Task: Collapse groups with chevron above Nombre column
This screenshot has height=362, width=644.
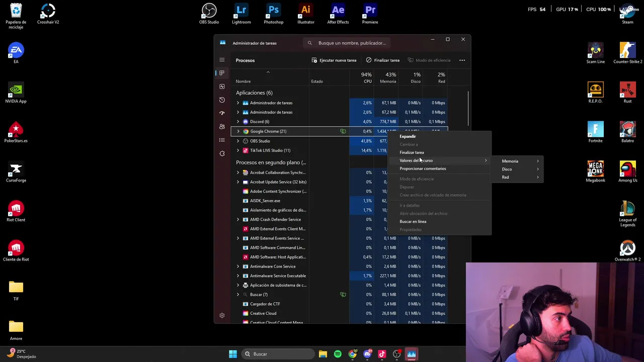Action: 268,72
